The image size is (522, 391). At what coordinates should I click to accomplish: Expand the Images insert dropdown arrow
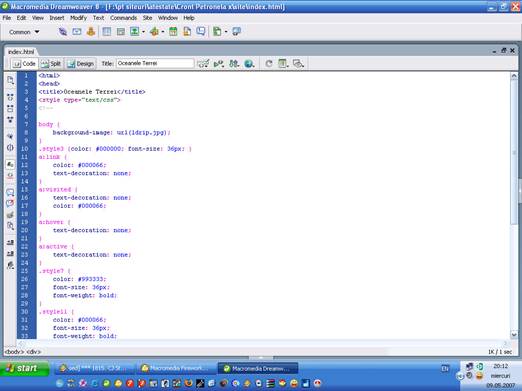click(143, 32)
